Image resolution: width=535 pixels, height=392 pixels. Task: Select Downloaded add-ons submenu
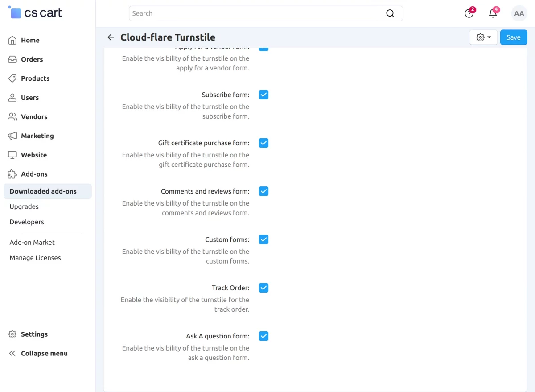coord(48,191)
